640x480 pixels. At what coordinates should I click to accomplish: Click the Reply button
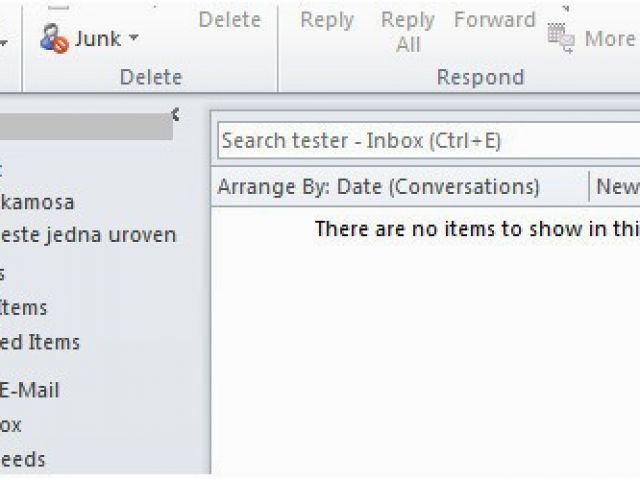coord(327,20)
